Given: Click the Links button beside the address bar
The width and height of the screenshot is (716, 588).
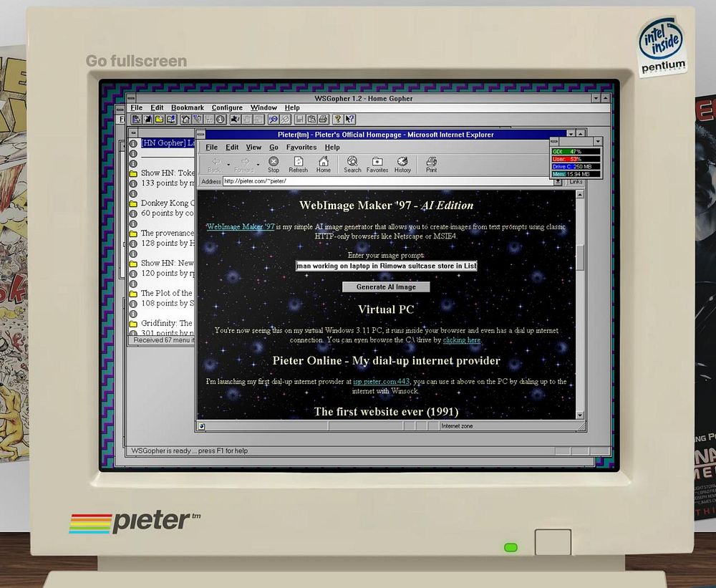Looking at the screenshot, I should pyautogui.click(x=576, y=182).
